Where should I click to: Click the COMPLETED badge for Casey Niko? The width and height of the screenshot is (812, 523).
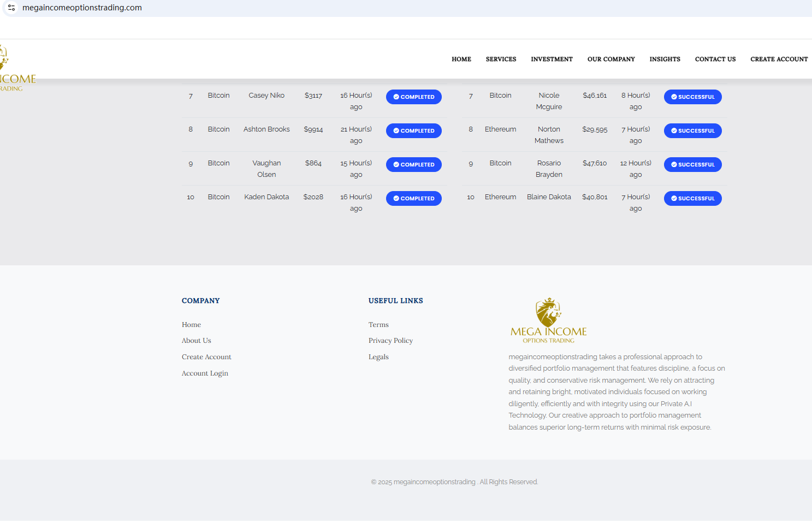click(413, 97)
